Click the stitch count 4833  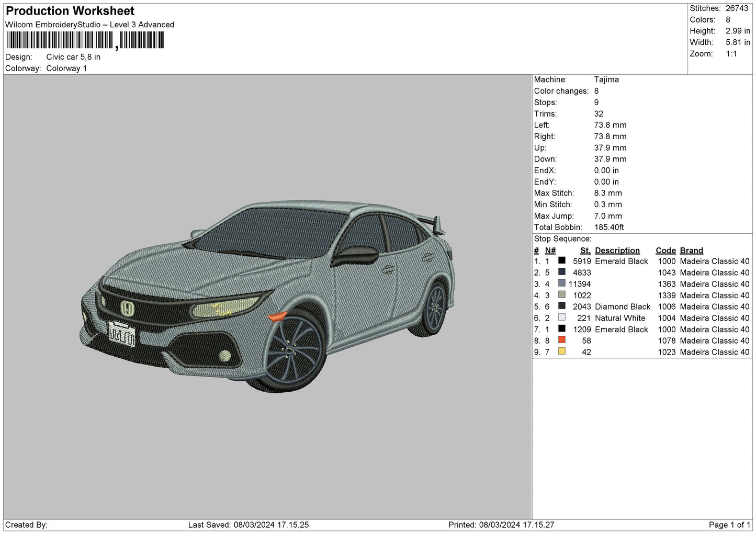582,272
